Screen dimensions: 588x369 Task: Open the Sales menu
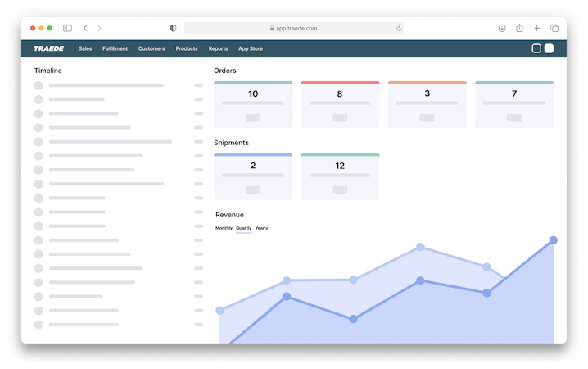click(85, 48)
